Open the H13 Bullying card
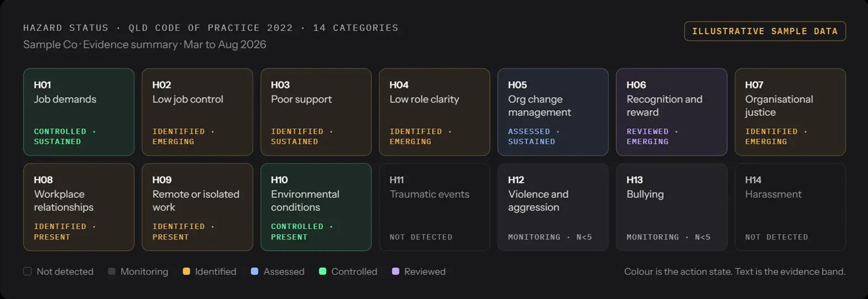This screenshot has height=299, width=868. 672,207
